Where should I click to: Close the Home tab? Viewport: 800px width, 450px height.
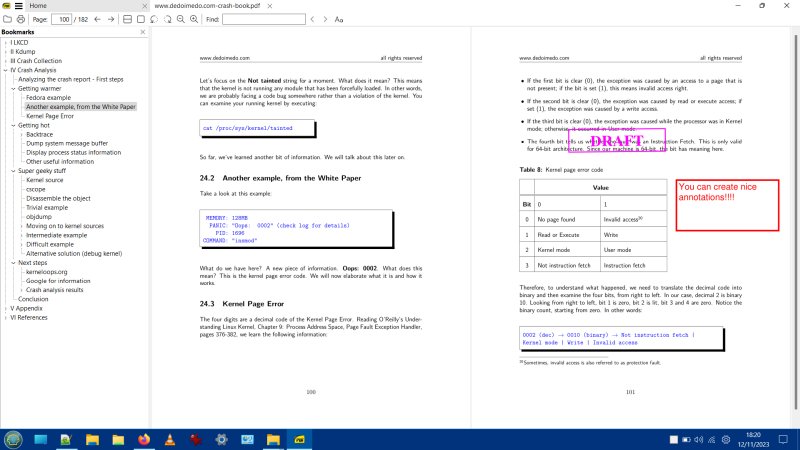click(144, 6)
